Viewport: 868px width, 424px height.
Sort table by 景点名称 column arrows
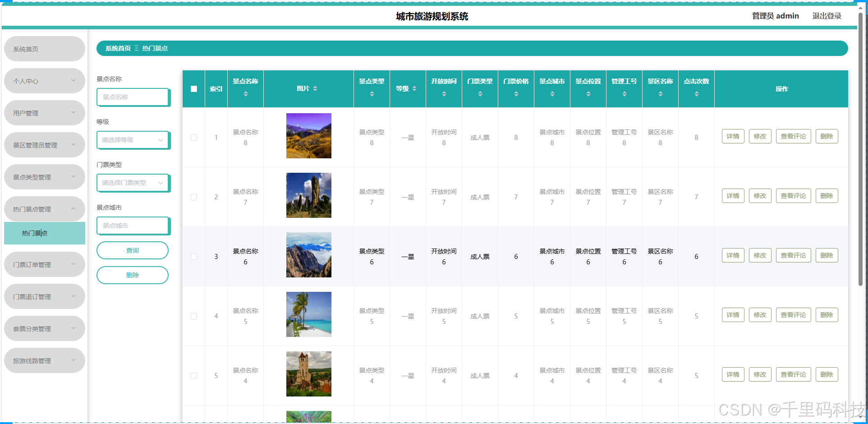[x=246, y=94]
